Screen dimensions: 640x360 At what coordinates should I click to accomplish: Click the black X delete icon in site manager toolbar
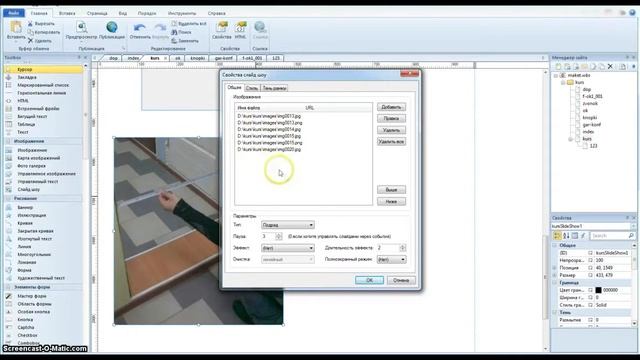pos(610,67)
